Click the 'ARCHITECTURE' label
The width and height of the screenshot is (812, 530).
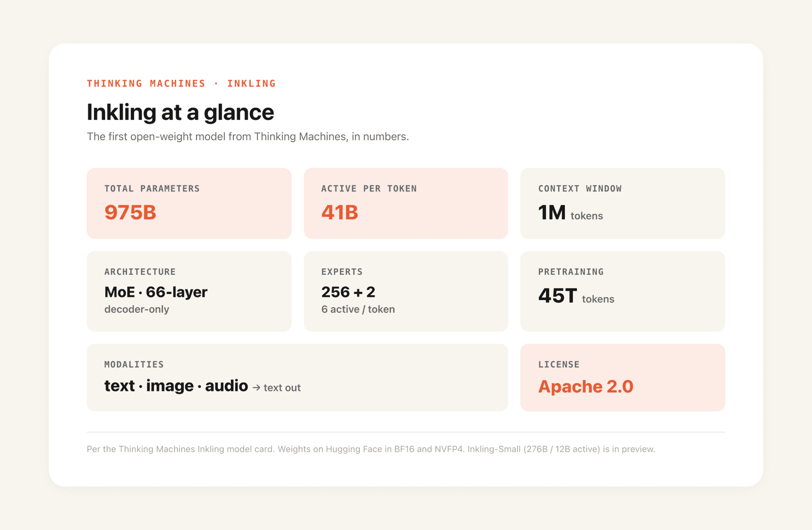click(x=140, y=272)
